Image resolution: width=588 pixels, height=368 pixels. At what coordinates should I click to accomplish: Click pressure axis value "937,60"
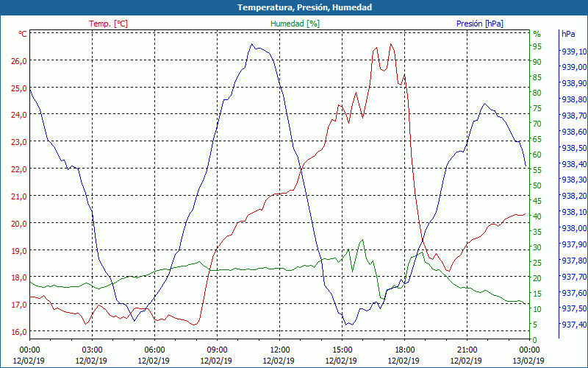[x=574, y=292]
